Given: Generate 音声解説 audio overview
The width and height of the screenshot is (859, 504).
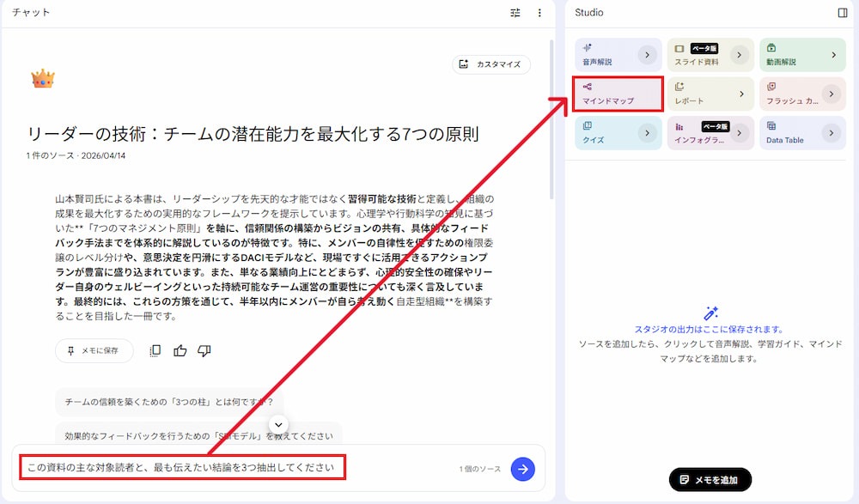Looking at the screenshot, I should [618, 55].
